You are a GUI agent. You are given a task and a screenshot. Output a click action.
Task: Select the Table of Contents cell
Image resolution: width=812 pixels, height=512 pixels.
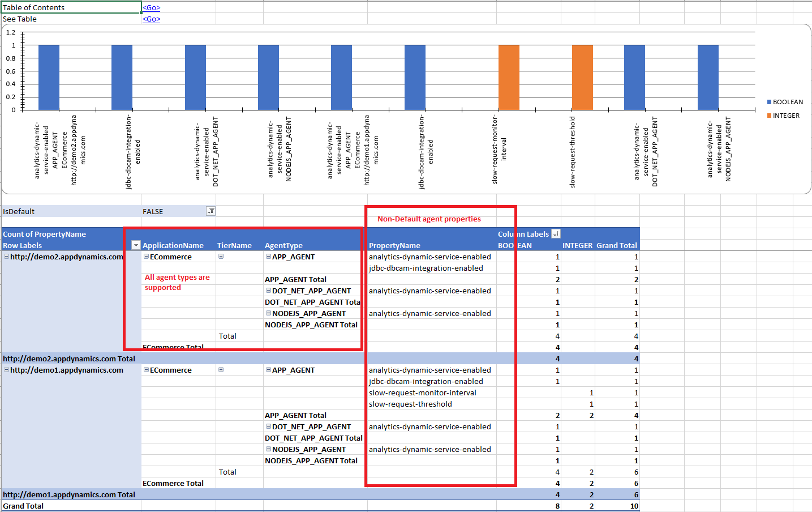click(x=71, y=7)
